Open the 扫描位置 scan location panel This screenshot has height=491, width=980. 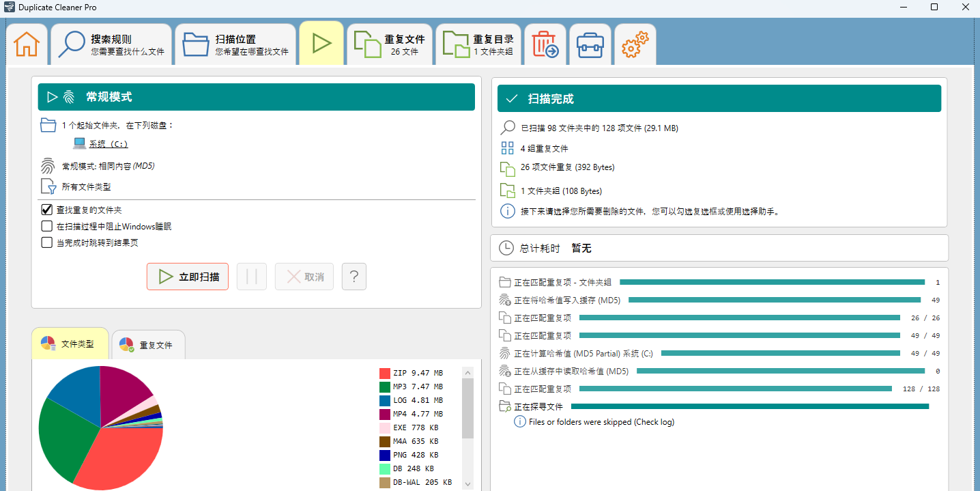click(235, 43)
